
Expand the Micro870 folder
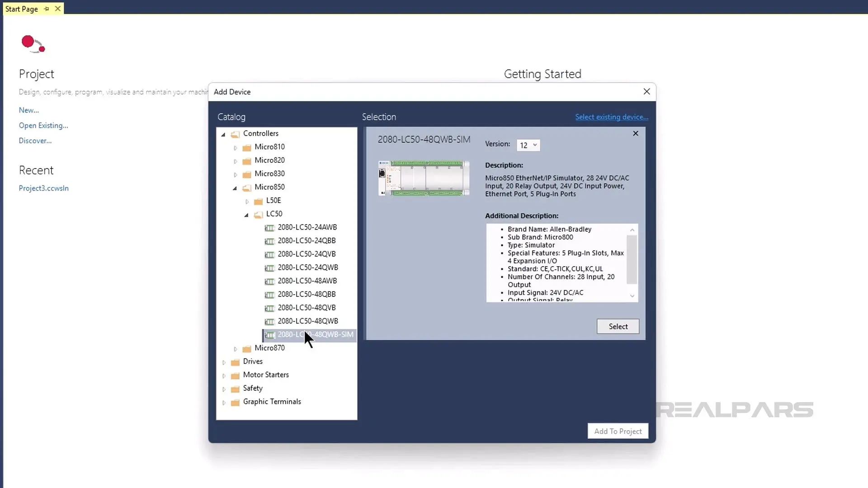[x=235, y=349]
